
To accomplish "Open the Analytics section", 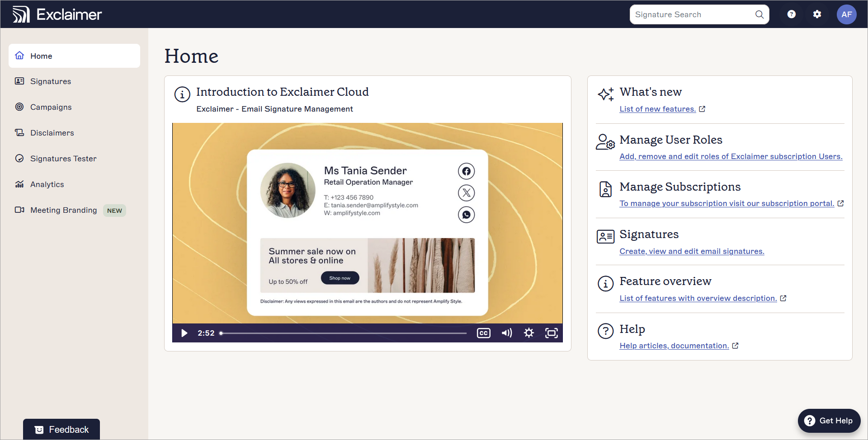I will (47, 184).
